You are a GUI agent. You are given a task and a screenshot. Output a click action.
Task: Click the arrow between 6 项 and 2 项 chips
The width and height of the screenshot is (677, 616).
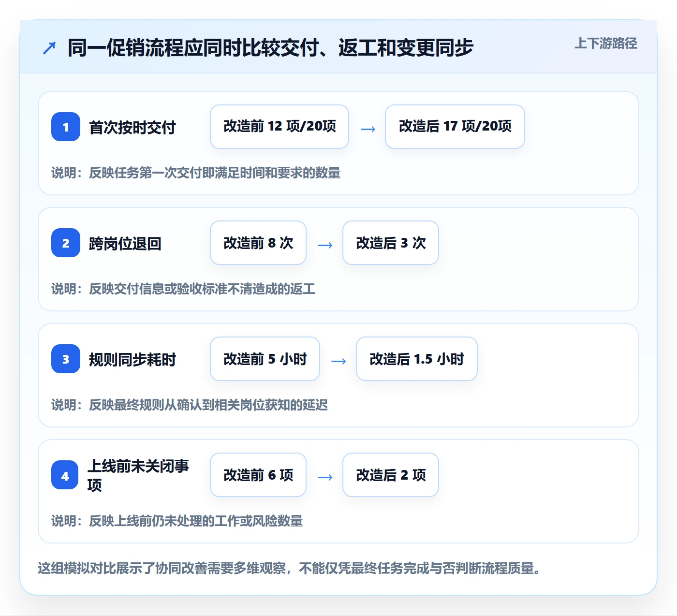pos(325,477)
